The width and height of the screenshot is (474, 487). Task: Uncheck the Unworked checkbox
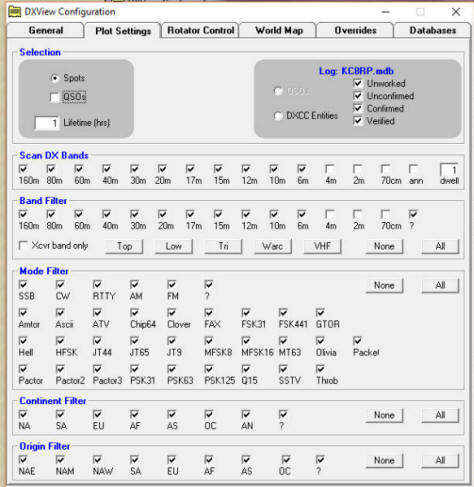click(x=358, y=83)
